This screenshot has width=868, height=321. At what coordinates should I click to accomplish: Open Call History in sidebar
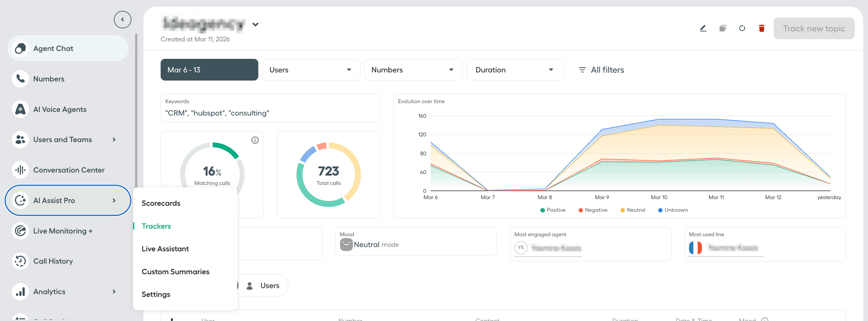tap(53, 261)
